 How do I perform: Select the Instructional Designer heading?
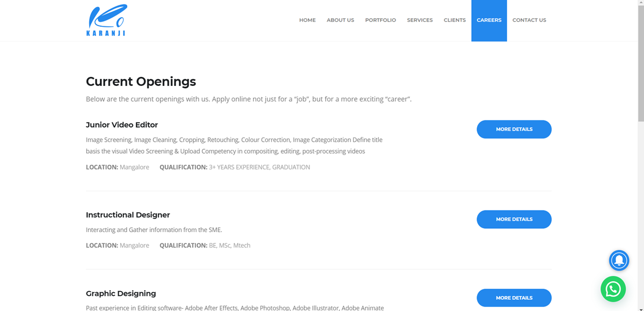[x=128, y=215]
